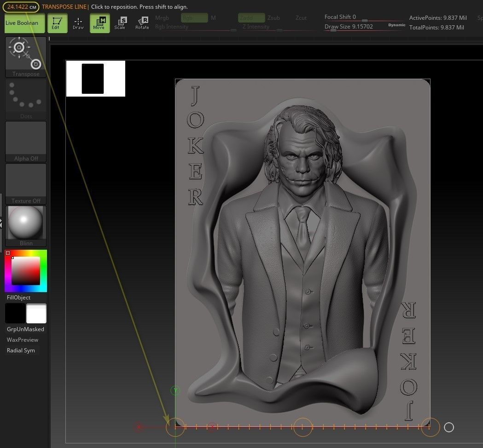Open the Dots stroke type picker
The width and height of the screenshot is (483, 448).
(26, 99)
